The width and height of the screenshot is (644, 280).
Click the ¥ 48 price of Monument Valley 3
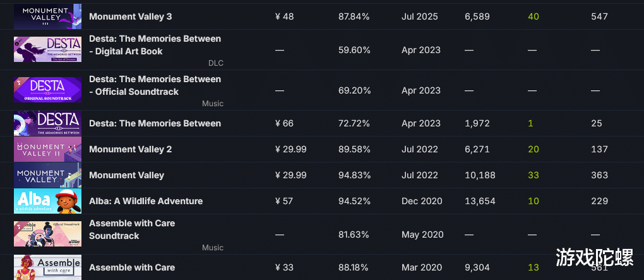click(285, 16)
